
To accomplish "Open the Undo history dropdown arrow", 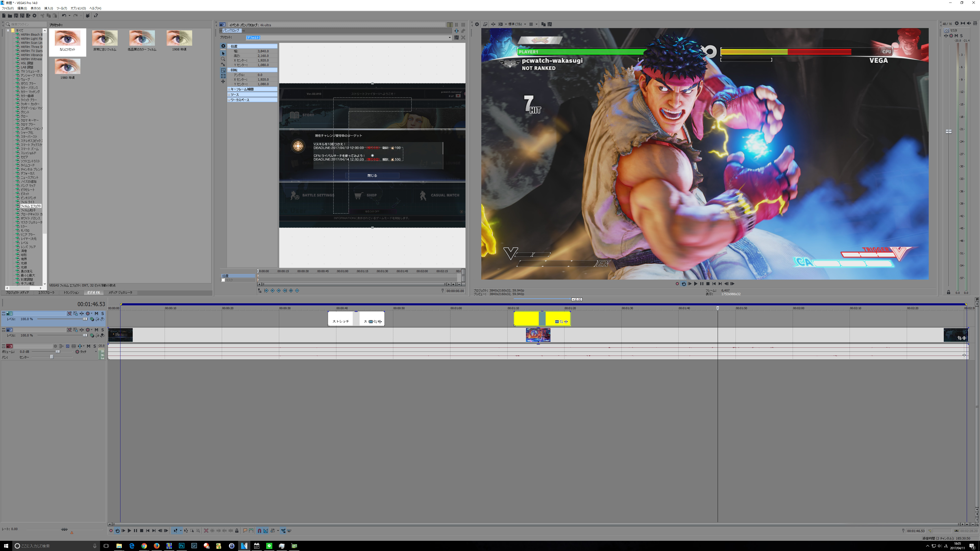I will (70, 15).
